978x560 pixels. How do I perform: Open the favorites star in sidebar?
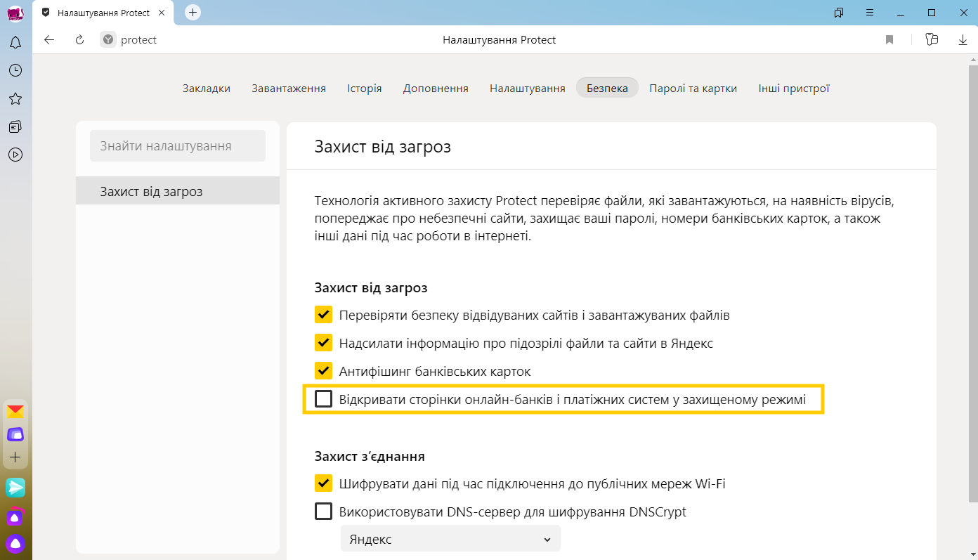[x=15, y=98]
